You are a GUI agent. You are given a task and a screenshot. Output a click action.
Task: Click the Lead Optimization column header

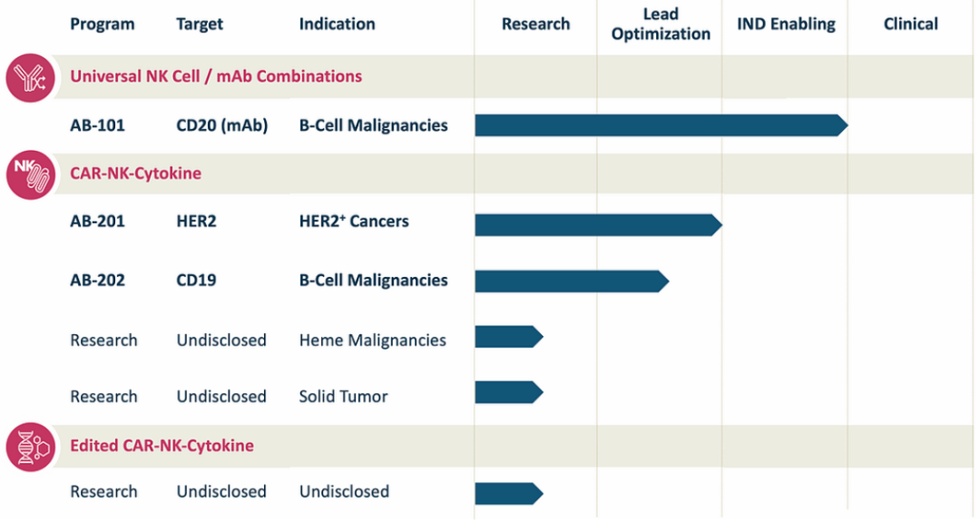(661, 25)
